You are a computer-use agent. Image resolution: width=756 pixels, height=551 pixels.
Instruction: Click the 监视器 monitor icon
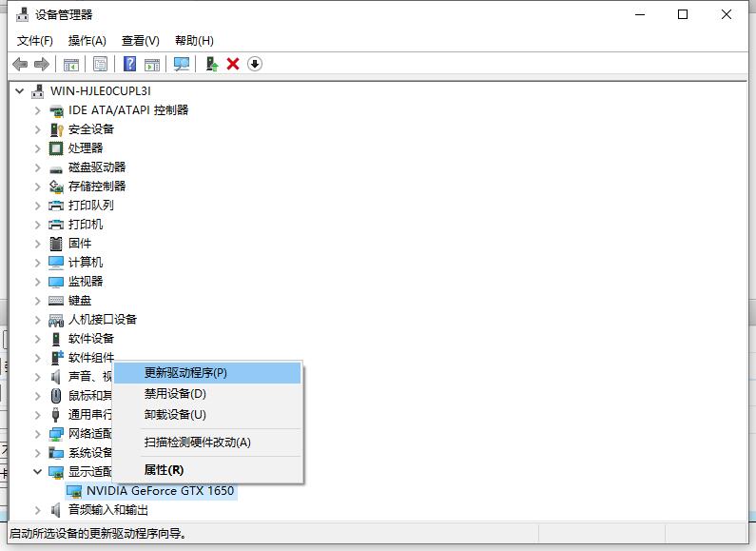click(56, 282)
